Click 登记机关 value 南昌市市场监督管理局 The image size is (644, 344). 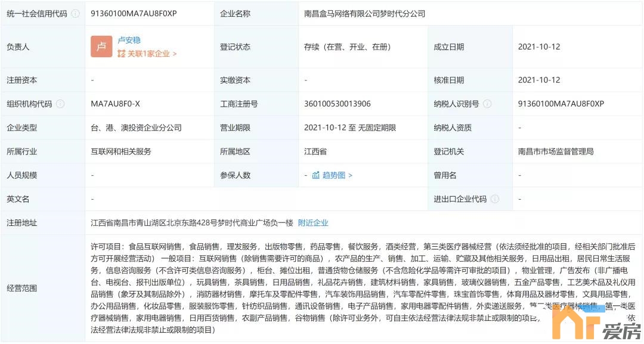click(x=556, y=151)
